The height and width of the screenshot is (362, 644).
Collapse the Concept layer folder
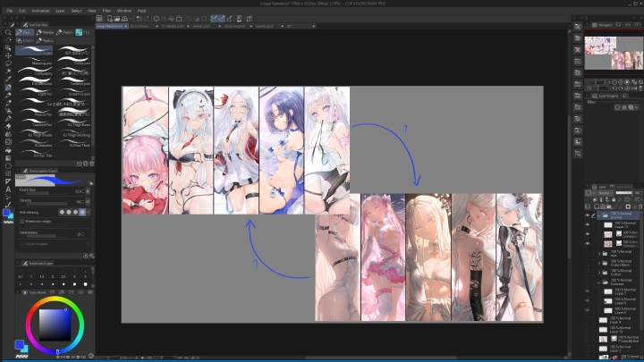coord(598,282)
